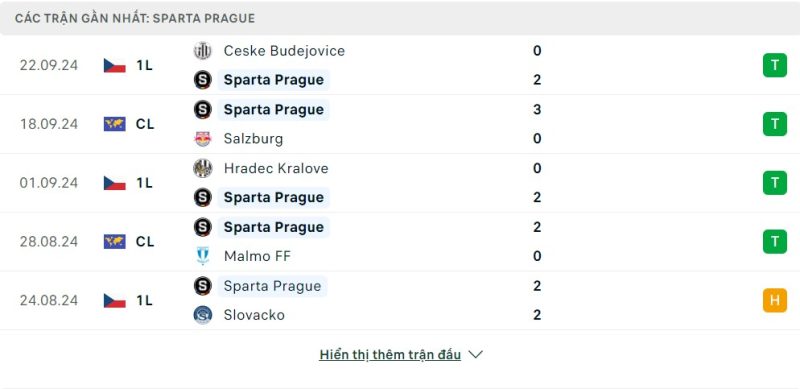Click the CL label for 28.08.24 match
This screenshot has height=389, width=800.
pyautogui.click(x=145, y=241)
